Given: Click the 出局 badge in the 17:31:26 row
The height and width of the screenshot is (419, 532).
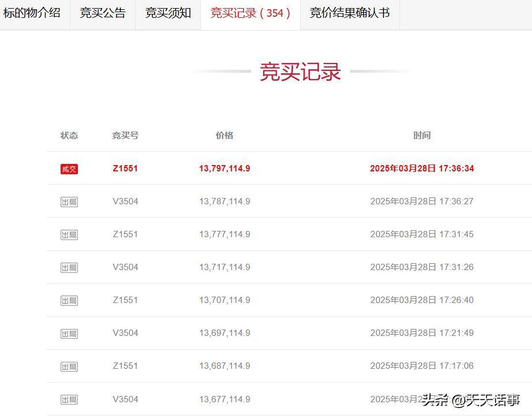Looking at the screenshot, I should point(69,268).
